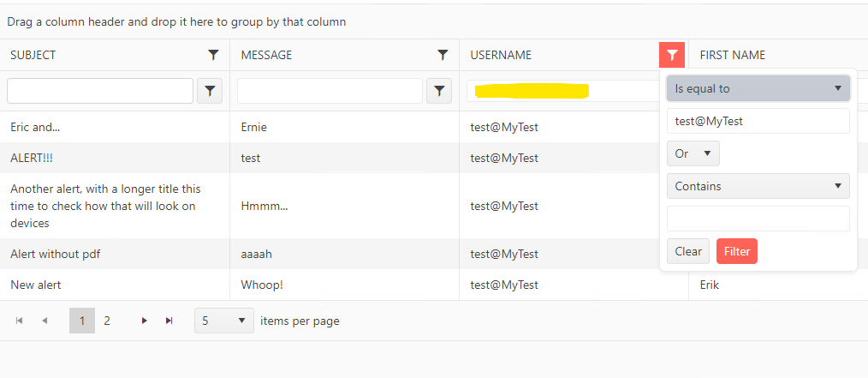Click the active USERNAME column filter icon

[x=673, y=55]
